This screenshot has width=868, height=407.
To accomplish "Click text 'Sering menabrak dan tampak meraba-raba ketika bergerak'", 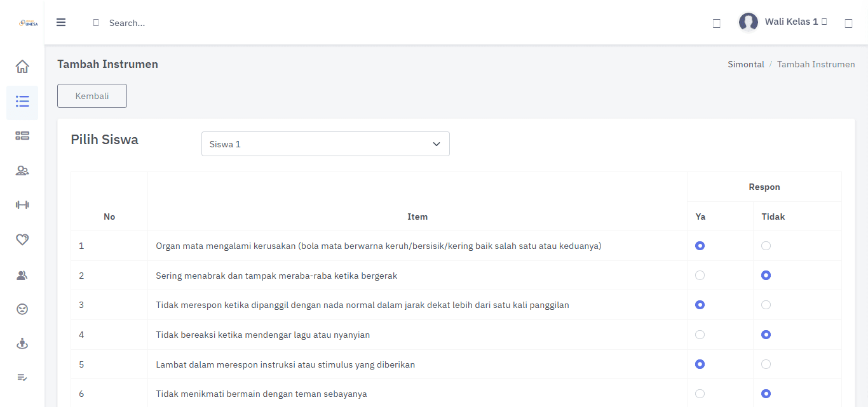I will pyautogui.click(x=276, y=276).
